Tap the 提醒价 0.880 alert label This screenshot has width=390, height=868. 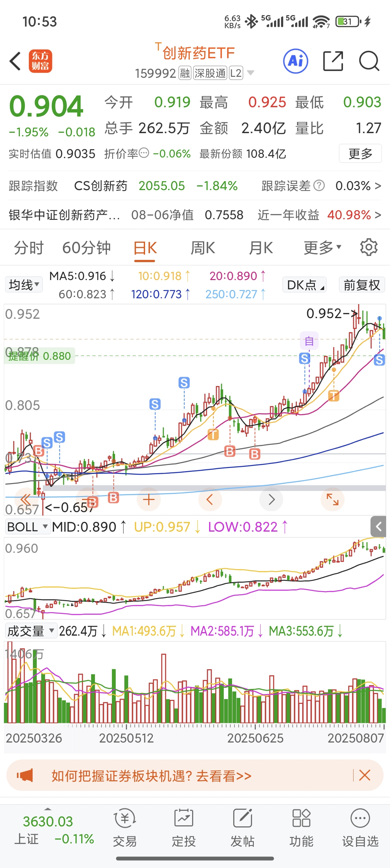pyautogui.click(x=40, y=356)
